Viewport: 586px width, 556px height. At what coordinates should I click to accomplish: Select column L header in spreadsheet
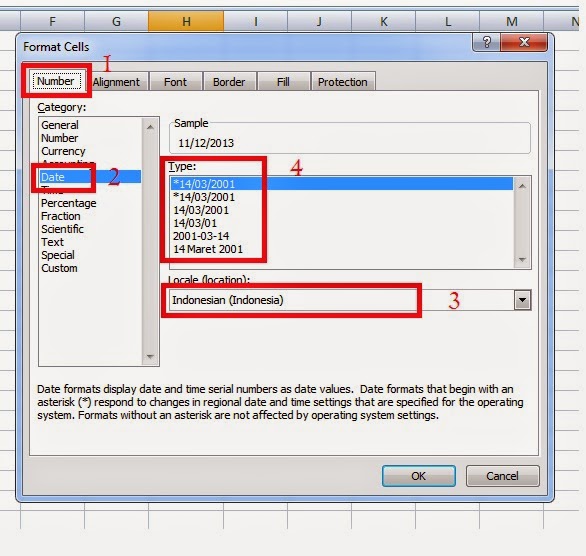(x=447, y=21)
